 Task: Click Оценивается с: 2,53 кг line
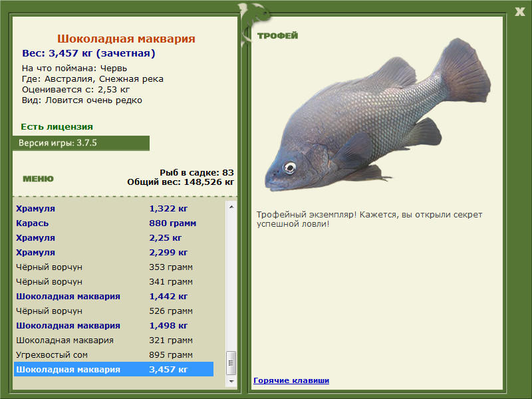click(x=76, y=90)
